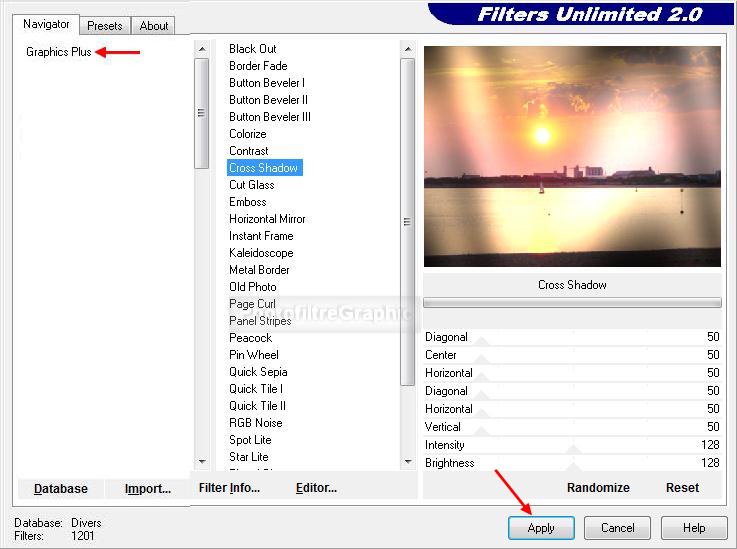Click the Randomize button
The image size is (737, 549).
coord(598,488)
